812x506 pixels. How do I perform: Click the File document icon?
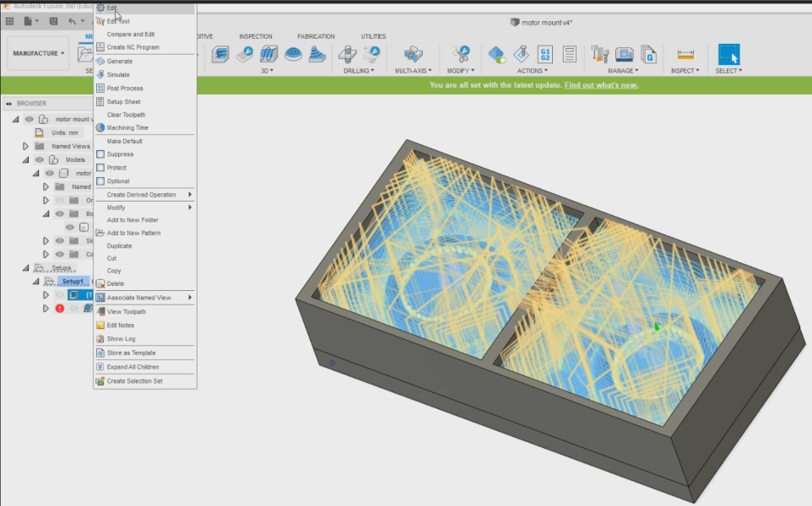coord(28,21)
